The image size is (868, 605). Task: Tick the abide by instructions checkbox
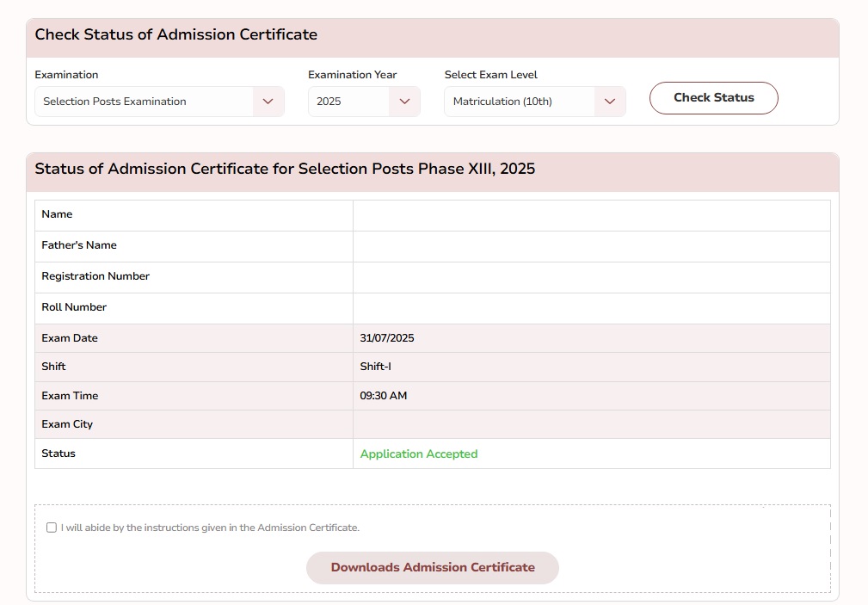tap(52, 528)
